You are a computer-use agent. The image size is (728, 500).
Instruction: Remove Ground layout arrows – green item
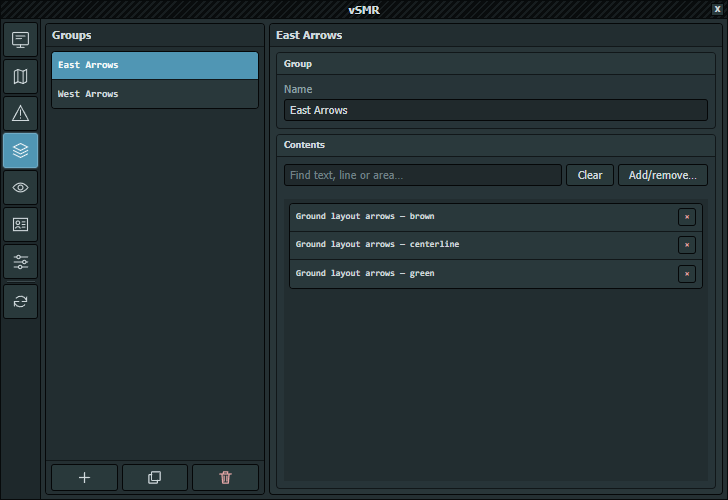[687, 274]
